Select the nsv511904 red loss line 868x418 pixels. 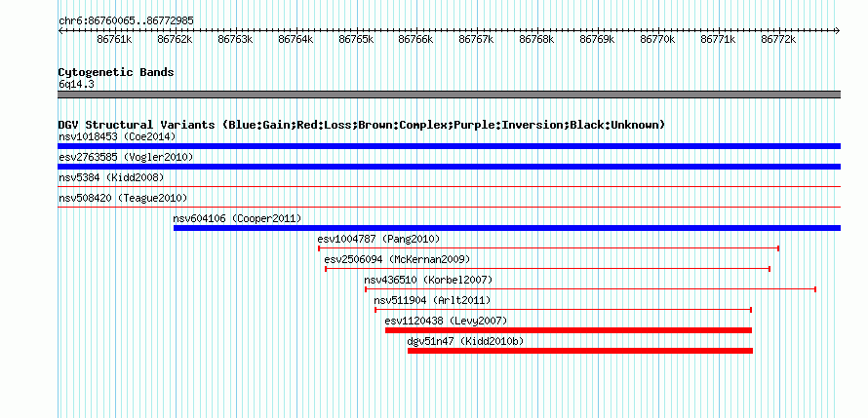click(563, 310)
